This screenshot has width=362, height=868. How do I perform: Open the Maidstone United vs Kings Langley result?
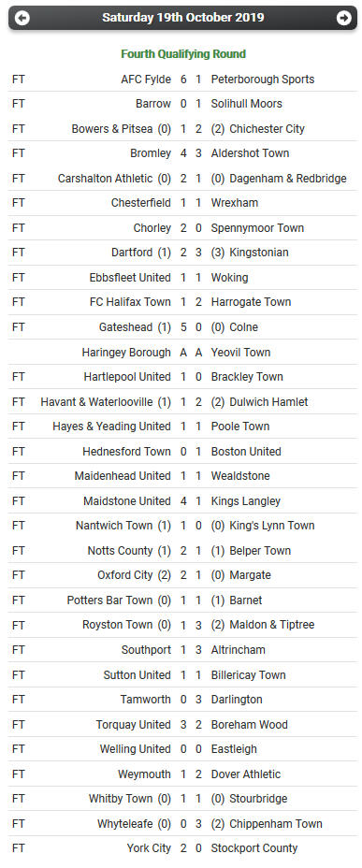pos(182,501)
